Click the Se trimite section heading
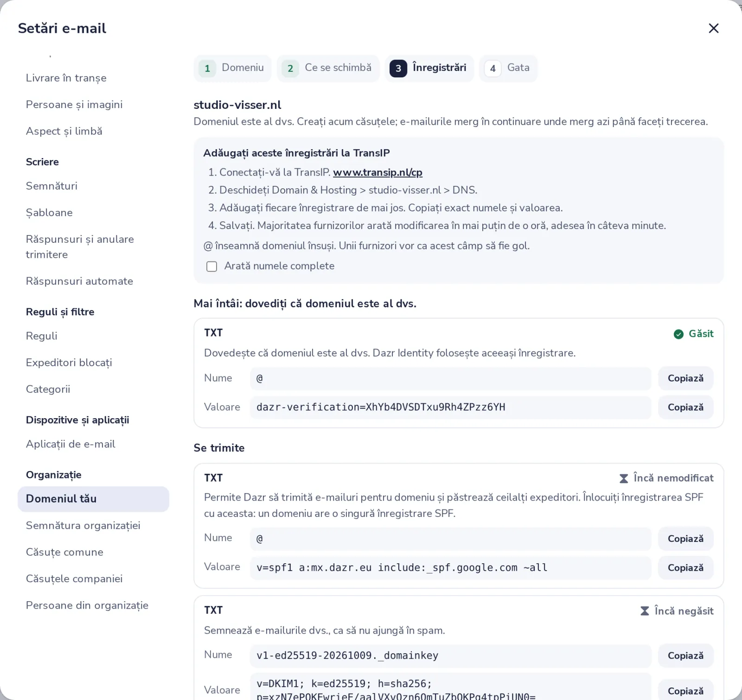This screenshot has width=742, height=700. coord(219,448)
